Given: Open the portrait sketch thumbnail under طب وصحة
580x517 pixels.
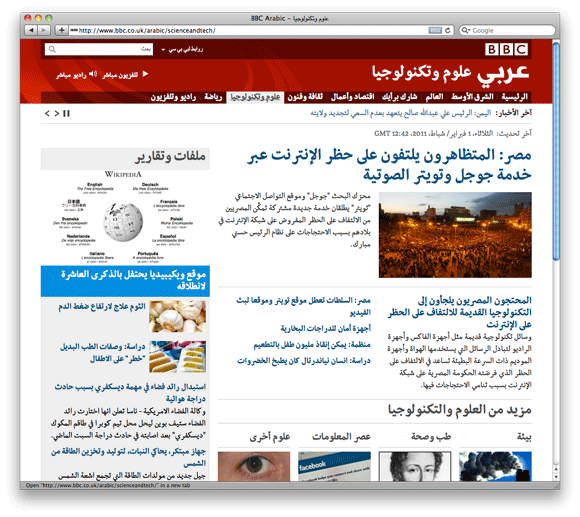Looking at the screenshot, I should [415, 467].
